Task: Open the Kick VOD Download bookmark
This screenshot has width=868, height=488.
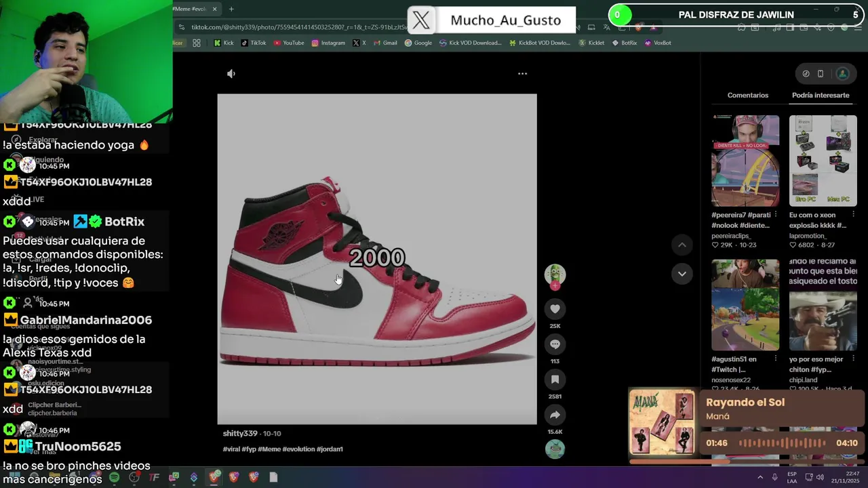Action: coord(471,43)
